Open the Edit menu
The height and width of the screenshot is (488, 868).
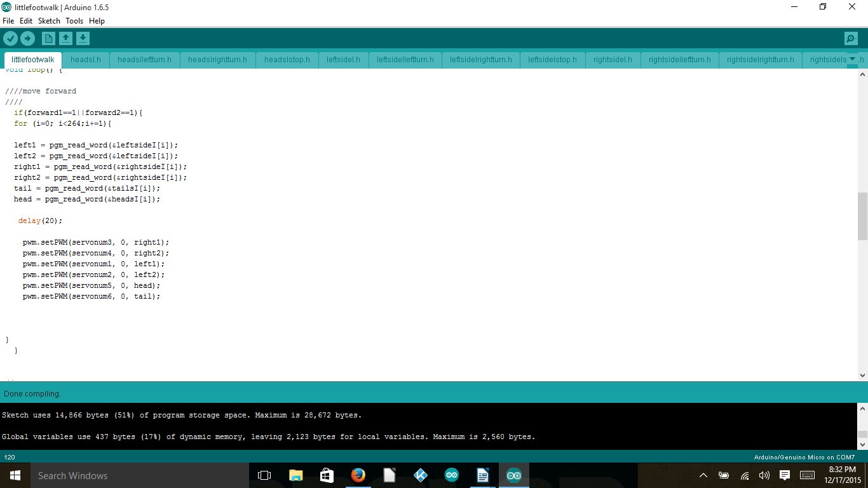coord(26,21)
